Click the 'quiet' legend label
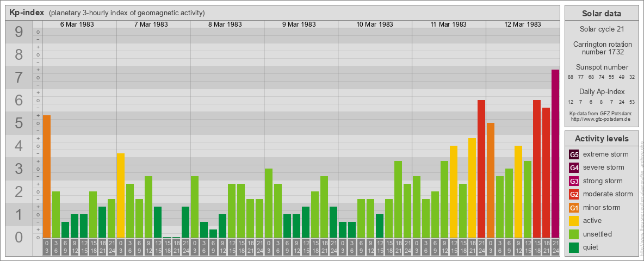Viewport: 644px width, 261px height. pyautogui.click(x=591, y=247)
